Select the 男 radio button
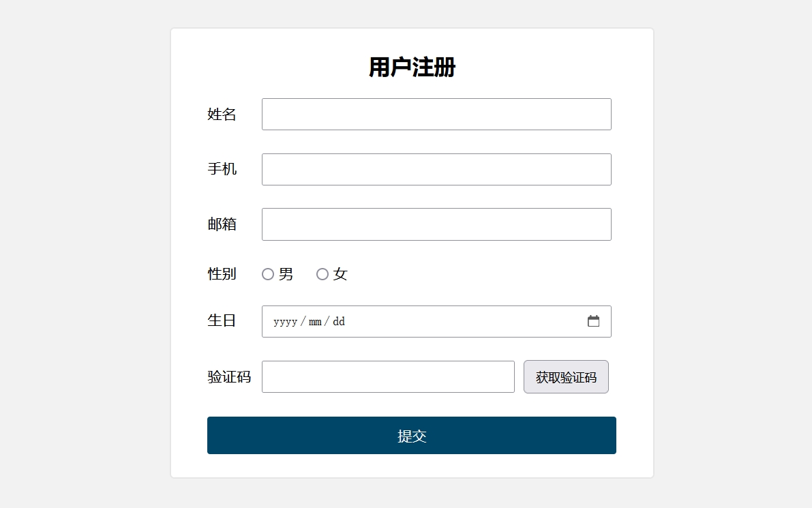 268,274
